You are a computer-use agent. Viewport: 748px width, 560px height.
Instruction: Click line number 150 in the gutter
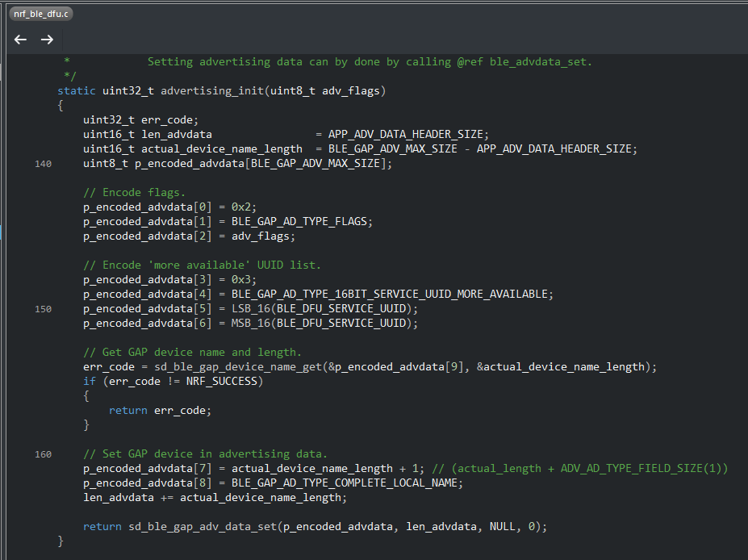coord(43,309)
